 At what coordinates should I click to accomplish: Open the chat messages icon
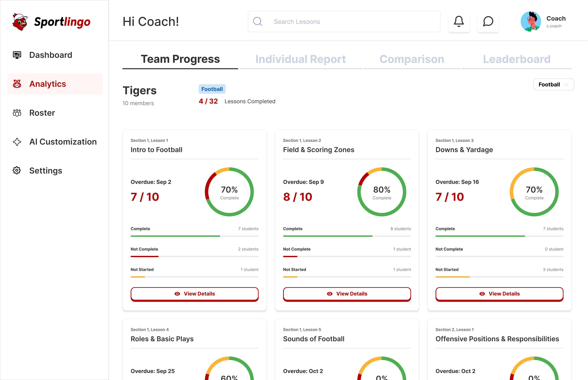point(488,22)
